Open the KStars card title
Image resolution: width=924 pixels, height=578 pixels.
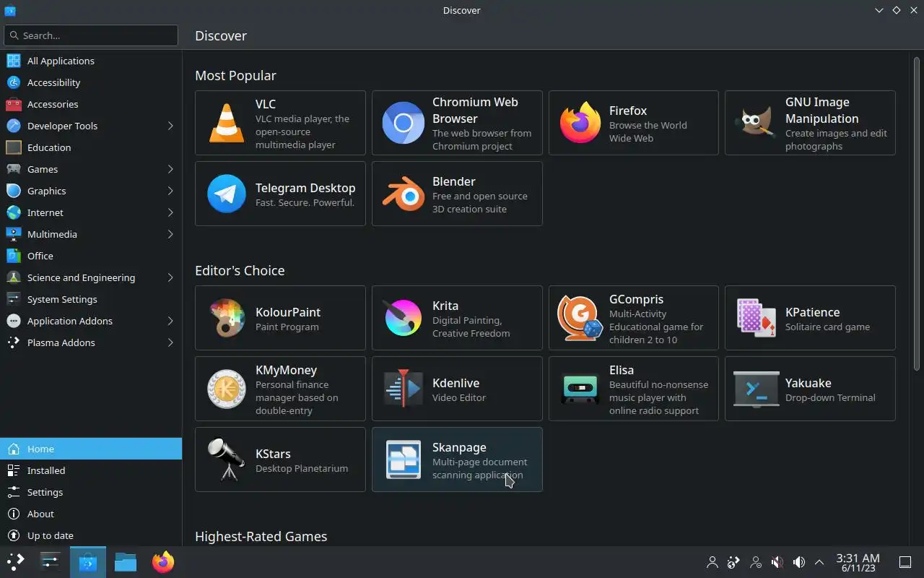coord(273,454)
